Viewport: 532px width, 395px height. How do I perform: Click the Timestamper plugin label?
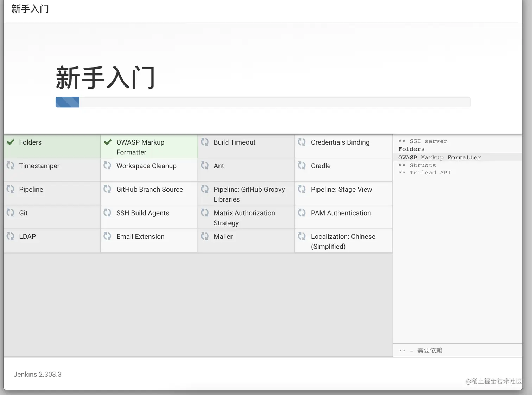tap(39, 166)
